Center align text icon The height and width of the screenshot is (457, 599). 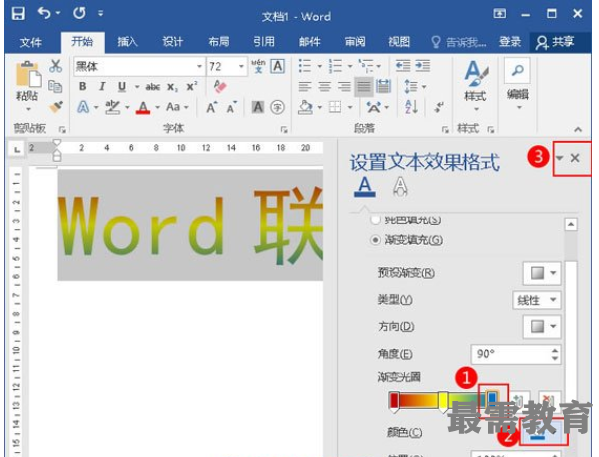pyautogui.click(x=325, y=87)
